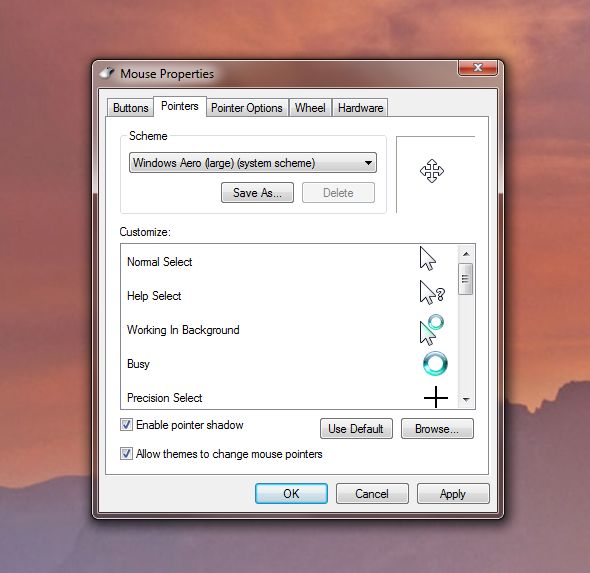Confirm with the OK button
The height and width of the screenshot is (573, 590).
pyautogui.click(x=291, y=493)
